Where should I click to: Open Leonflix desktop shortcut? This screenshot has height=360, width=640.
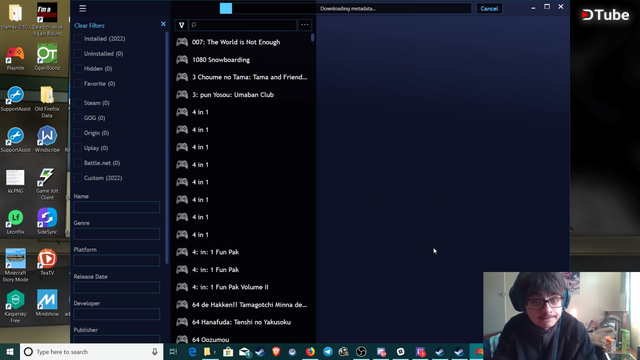16,222
